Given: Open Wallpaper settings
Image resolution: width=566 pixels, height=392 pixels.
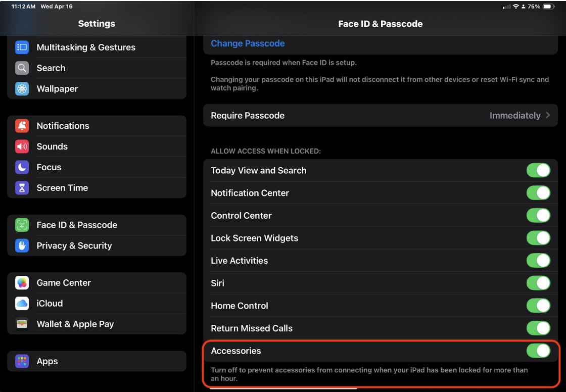Looking at the screenshot, I should pyautogui.click(x=97, y=89).
